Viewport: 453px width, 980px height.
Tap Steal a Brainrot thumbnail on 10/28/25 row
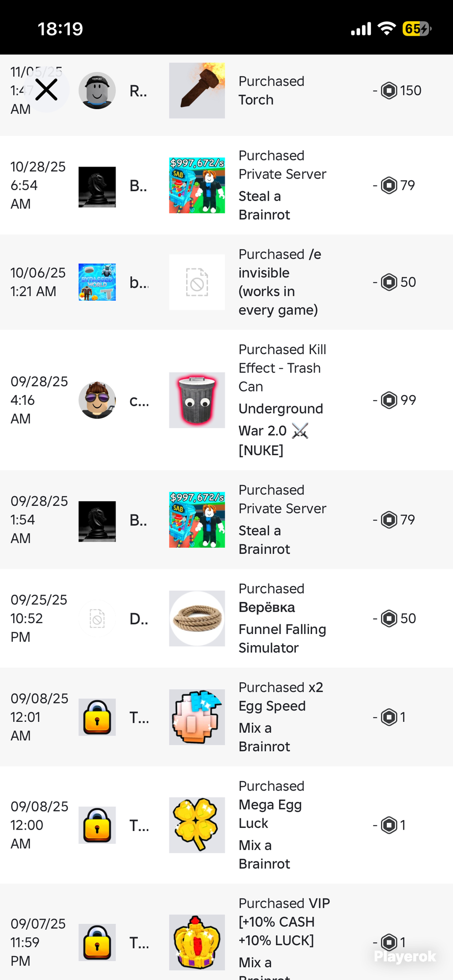coord(197,185)
